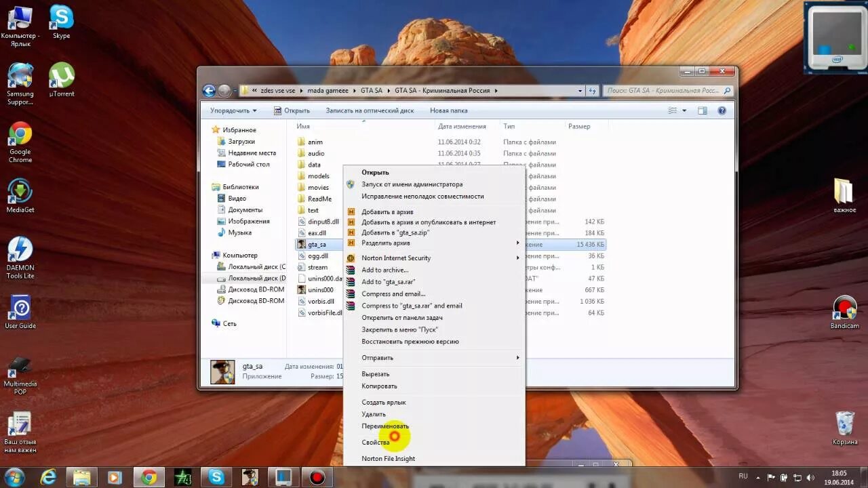Viewport: 868px width, 488px height.
Task: Select the anim folder
Action: tap(315, 142)
